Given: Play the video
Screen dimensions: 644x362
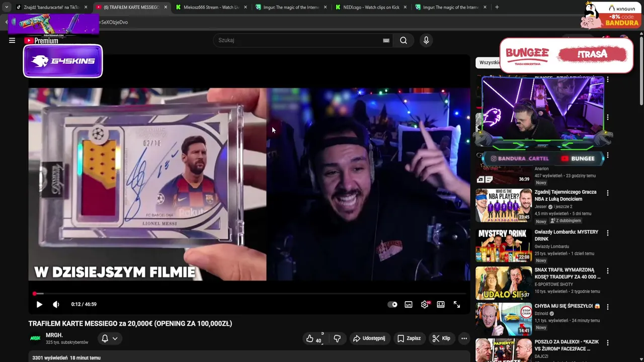Looking at the screenshot, I should [39, 304].
